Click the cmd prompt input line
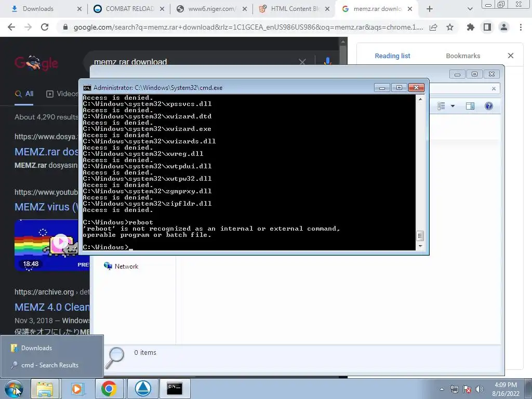Screen dimensions: 532x399 [x=249, y=247]
